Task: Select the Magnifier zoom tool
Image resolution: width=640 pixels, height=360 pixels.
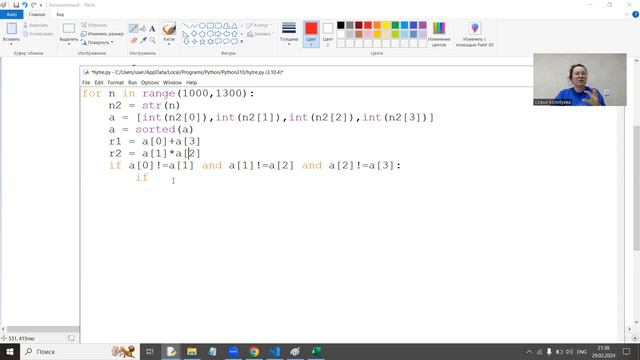Action: tap(152, 40)
